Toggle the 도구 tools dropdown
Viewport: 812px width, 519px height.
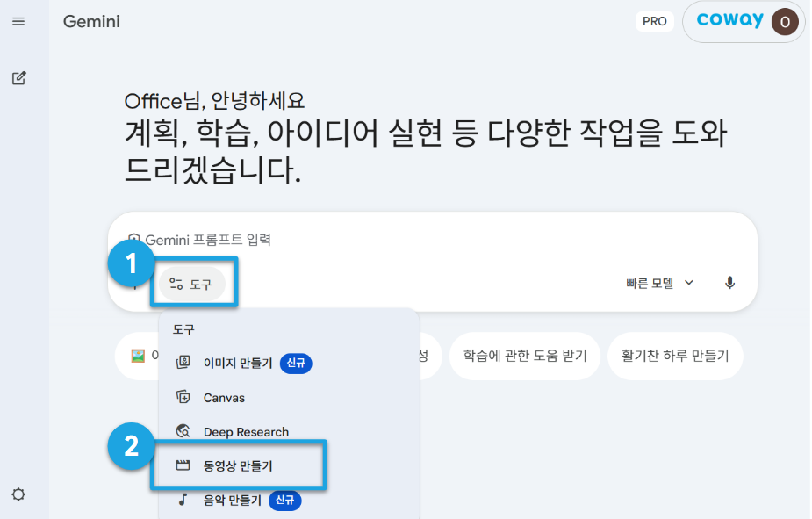point(191,284)
